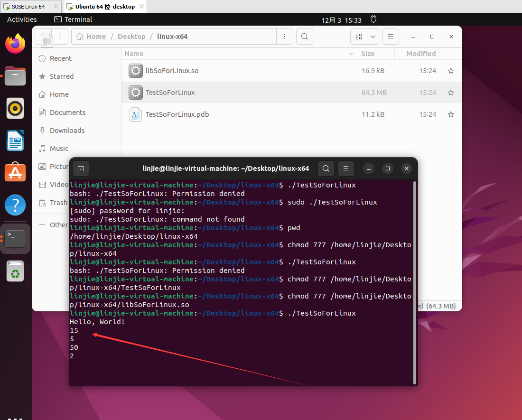522x420 pixels.
Task: Open Firefox from the dock
Action: point(15,44)
